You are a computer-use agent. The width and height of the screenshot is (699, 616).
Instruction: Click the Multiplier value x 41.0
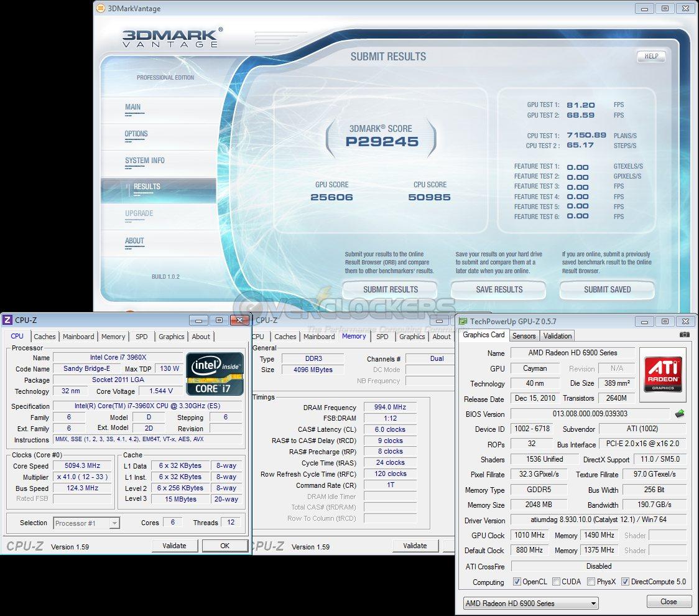(x=83, y=477)
